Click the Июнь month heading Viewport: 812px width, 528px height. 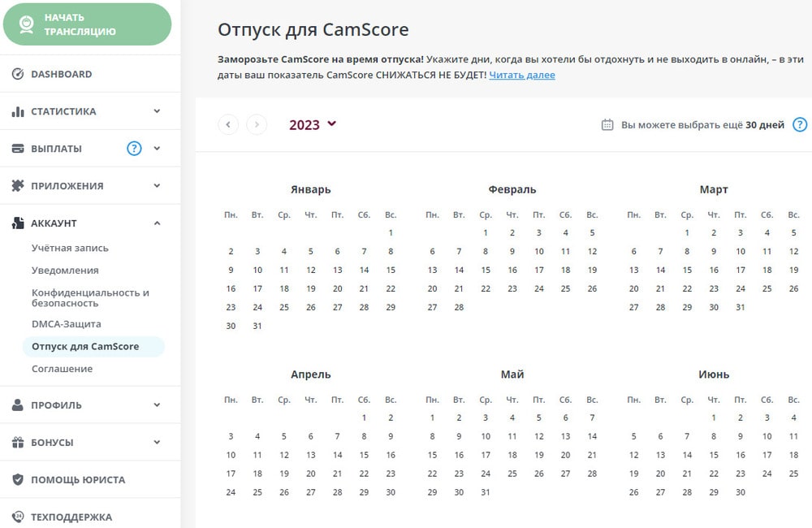714,374
